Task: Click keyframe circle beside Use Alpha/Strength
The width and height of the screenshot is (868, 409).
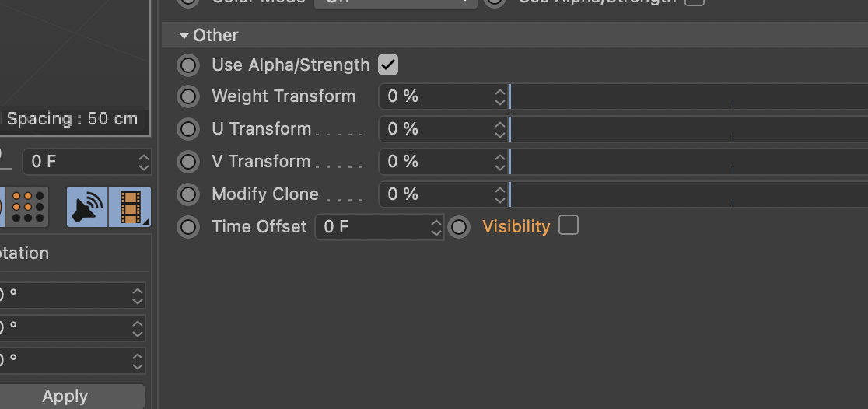Action: [x=188, y=65]
